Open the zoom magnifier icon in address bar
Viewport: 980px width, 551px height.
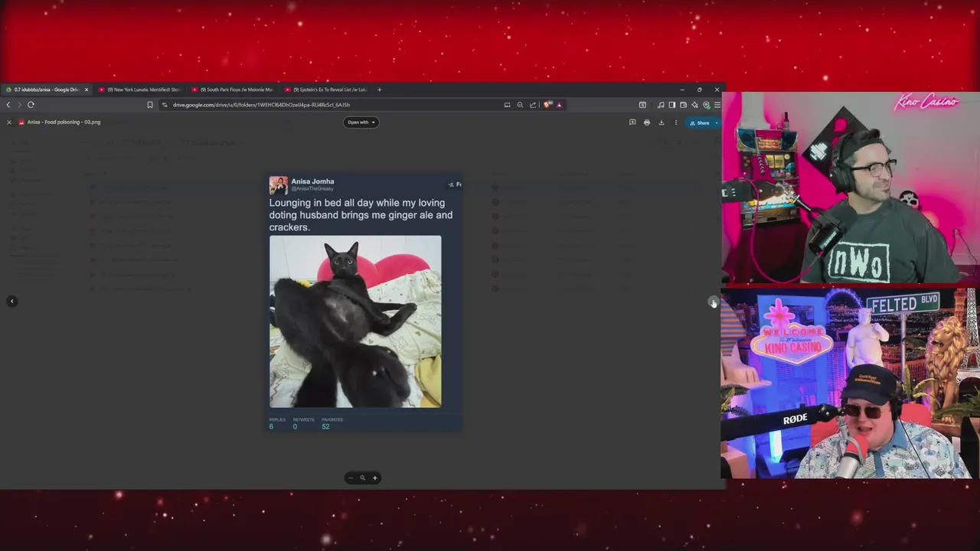pyautogui.click(x=520, y=105)
